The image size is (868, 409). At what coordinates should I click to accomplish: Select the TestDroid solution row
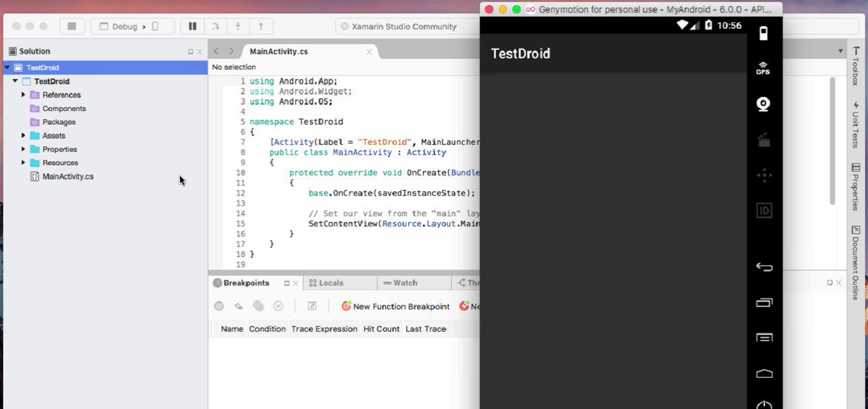[105, 67]
